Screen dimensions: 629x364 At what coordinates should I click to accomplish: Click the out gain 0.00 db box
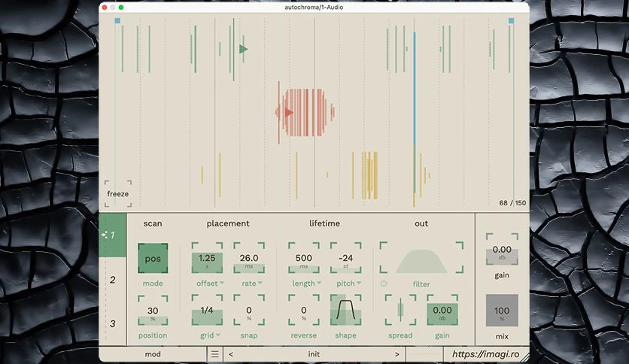tap(442, 311)
